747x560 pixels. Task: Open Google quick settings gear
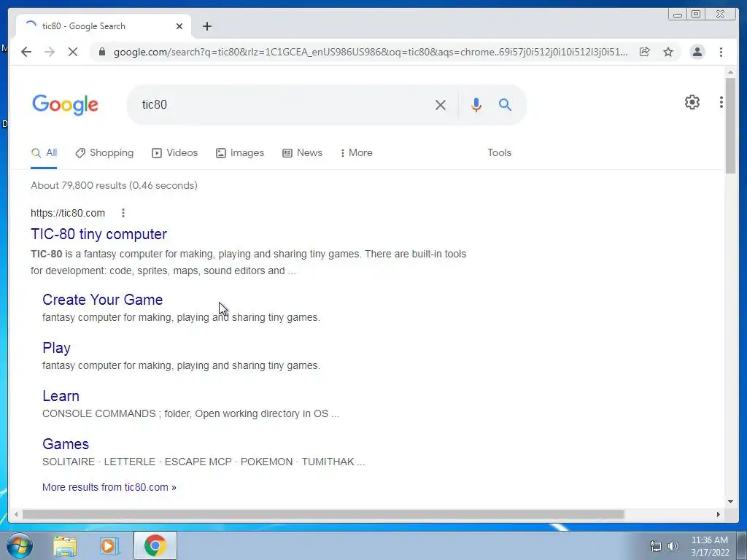pos(692,102)
